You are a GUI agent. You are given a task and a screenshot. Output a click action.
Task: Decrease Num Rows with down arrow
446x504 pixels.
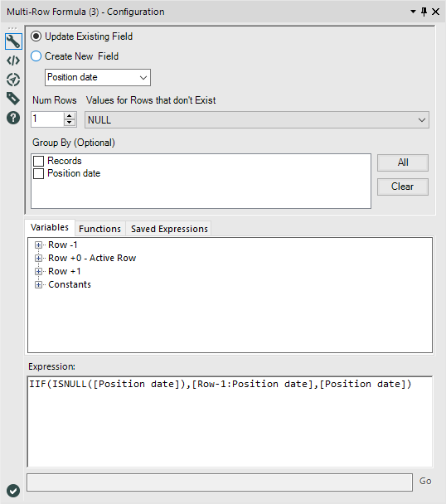70,123
